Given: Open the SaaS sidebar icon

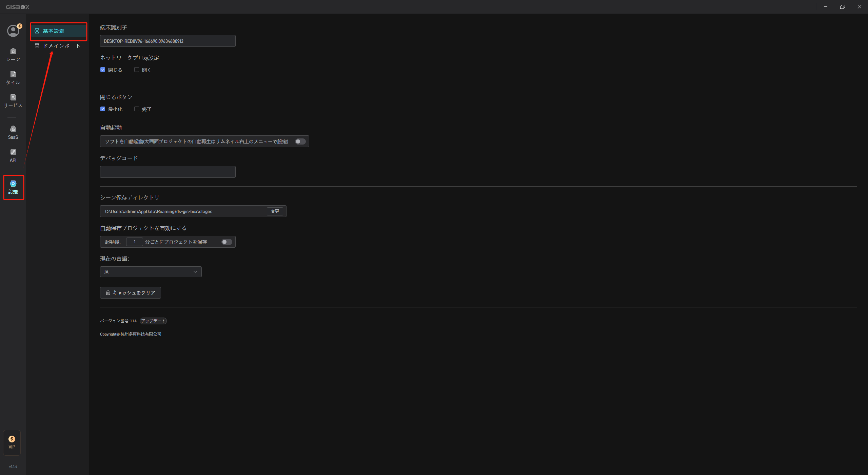Looking at the screenshot, I should pos(13,132).
